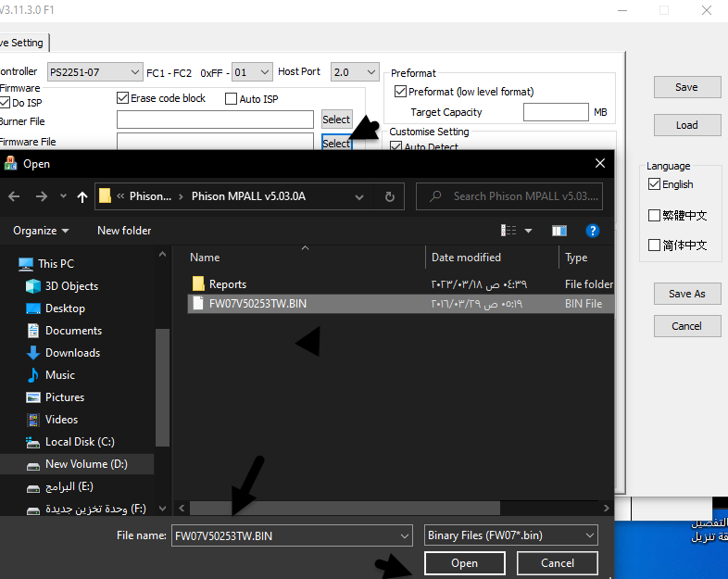Click the Target Capacity MB field
728x579 pixels.
[x=556, y=112]
